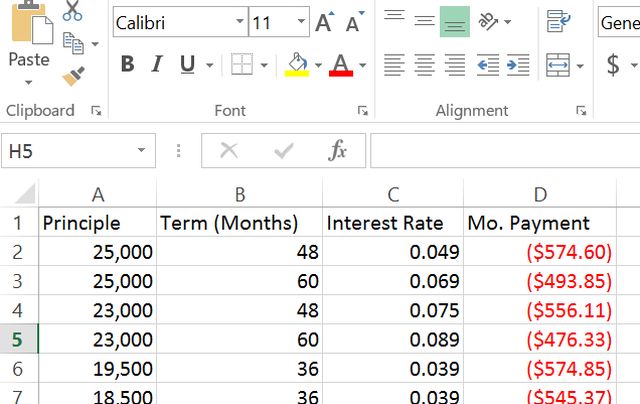
Task: Toggle Bold formatting
Action: 127,65
